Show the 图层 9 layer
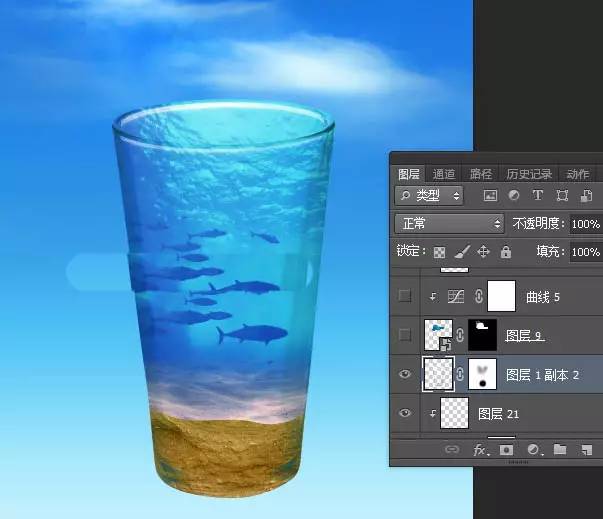 404,335
